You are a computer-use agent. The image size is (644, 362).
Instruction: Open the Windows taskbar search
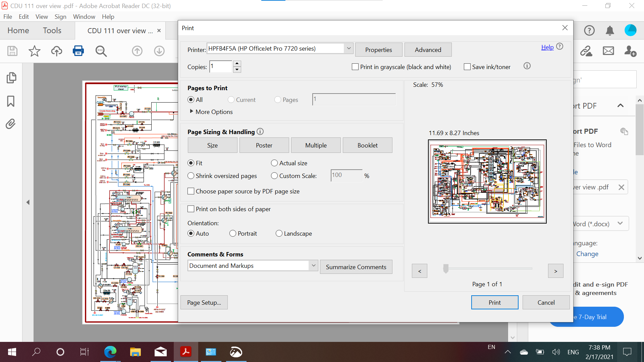coord(36,352)
